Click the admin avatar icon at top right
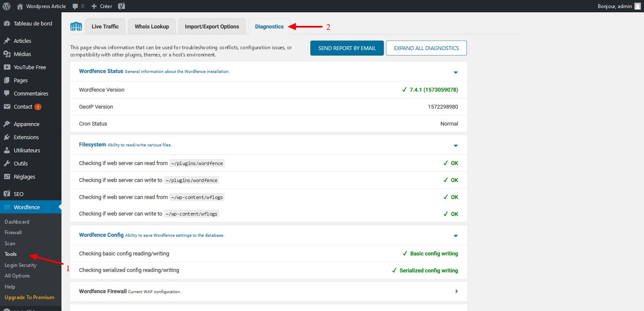The image size is (644, 311). (638, 6)
